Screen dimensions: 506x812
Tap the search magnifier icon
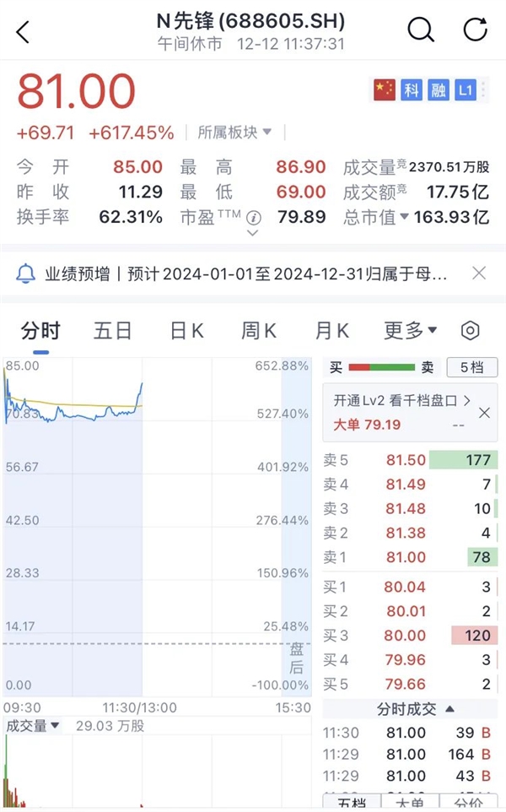coord(421,30)
